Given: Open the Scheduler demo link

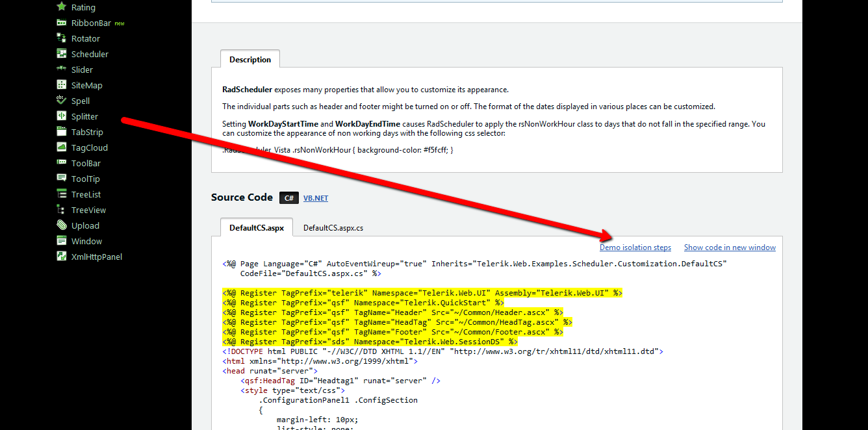Looking at the screenshot, I should click(90, 55).
